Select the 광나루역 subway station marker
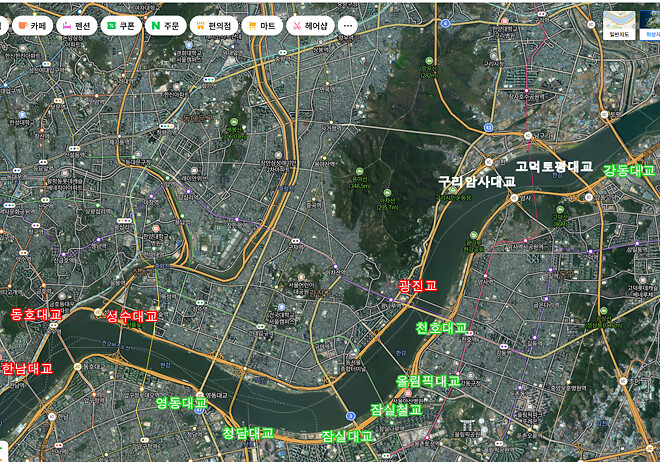660x462 pixels. tap(391, 300)
